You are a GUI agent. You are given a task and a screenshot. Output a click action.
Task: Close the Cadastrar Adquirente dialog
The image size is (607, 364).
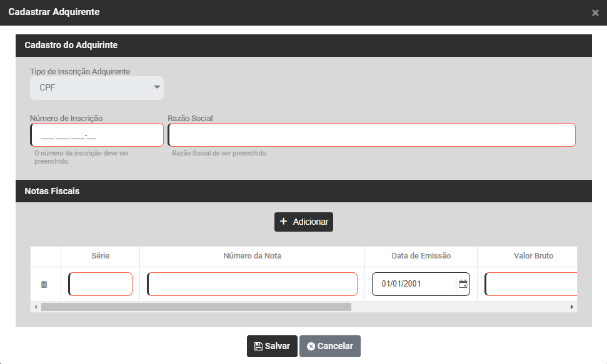tap(595, 12)
